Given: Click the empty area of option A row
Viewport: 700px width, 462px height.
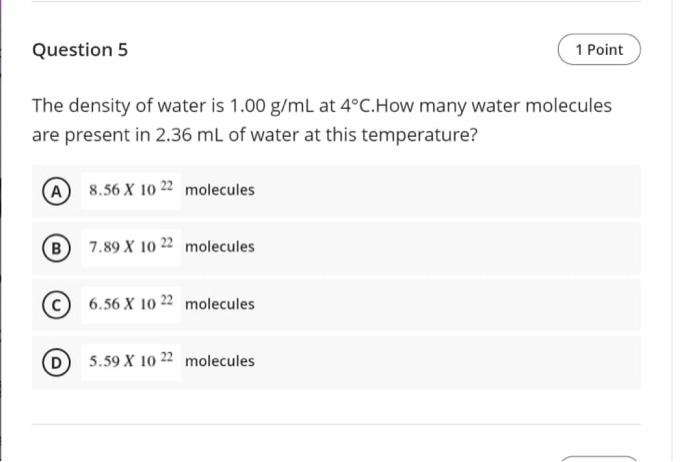Looking at the screenshot, I should 446,191.
